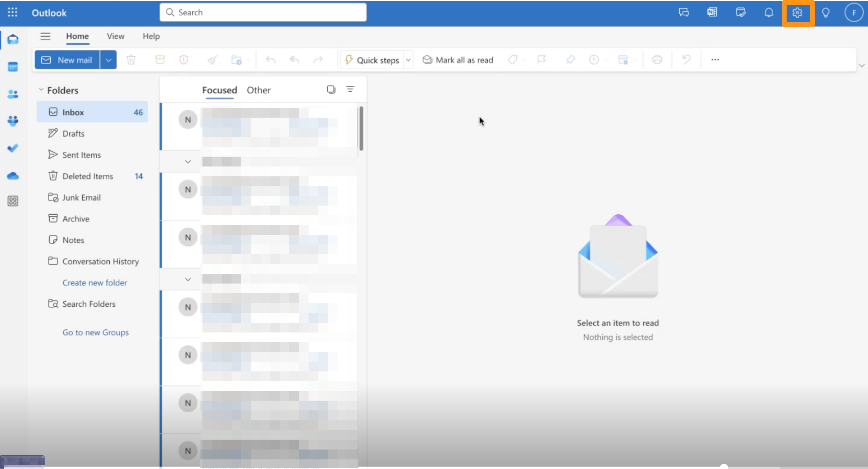Select the Inbox folder

pos(92,112)
